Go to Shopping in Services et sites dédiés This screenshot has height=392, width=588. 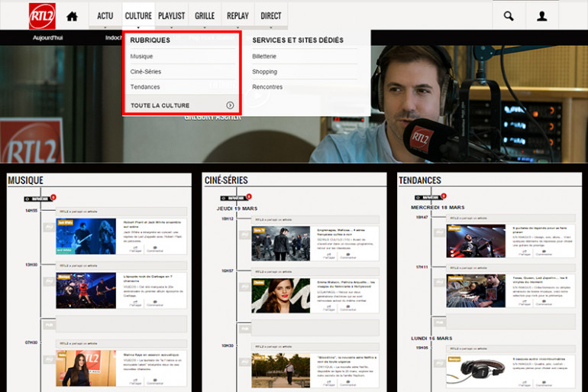click(265, 72)
